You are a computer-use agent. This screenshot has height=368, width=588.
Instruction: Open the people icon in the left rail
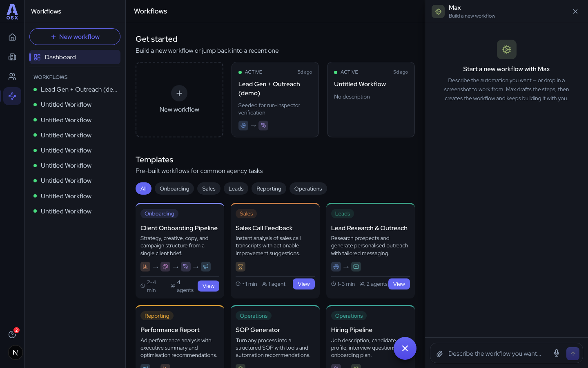12,76
